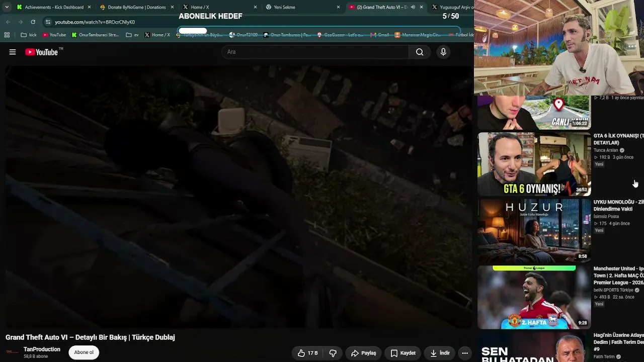The image size is (644, 362).
Task: Close the Donate ByNoGame tab
Action: (x=172, y=7)
